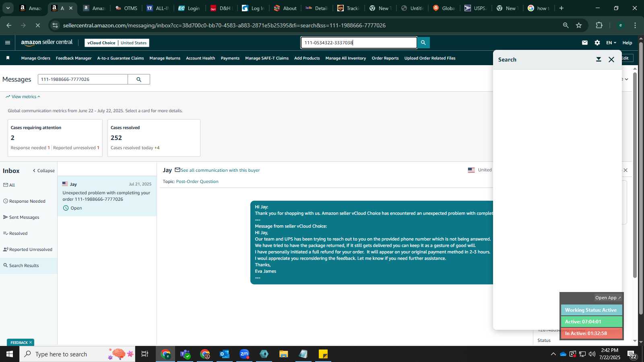Stop loading the page
The height and width of the screenshot is (362, 644).
click(x=37, y=25)
